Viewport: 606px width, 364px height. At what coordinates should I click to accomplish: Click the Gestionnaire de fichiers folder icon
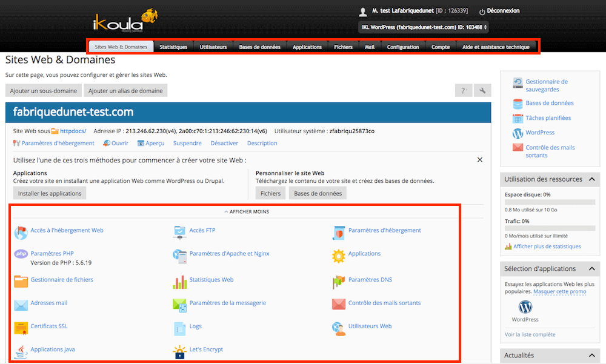pyautogui.click(x=21, y=280)
